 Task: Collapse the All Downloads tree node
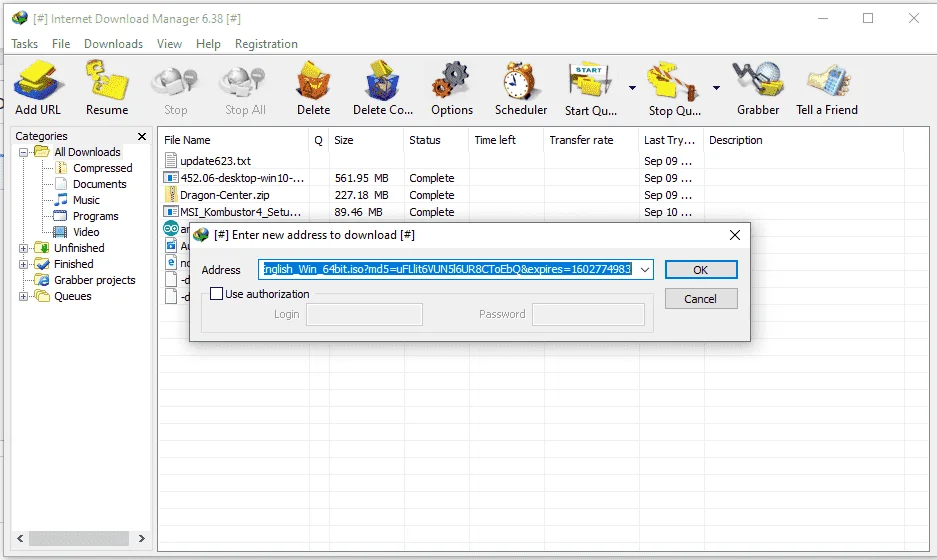pyautogui.click(x=23, y=152)
